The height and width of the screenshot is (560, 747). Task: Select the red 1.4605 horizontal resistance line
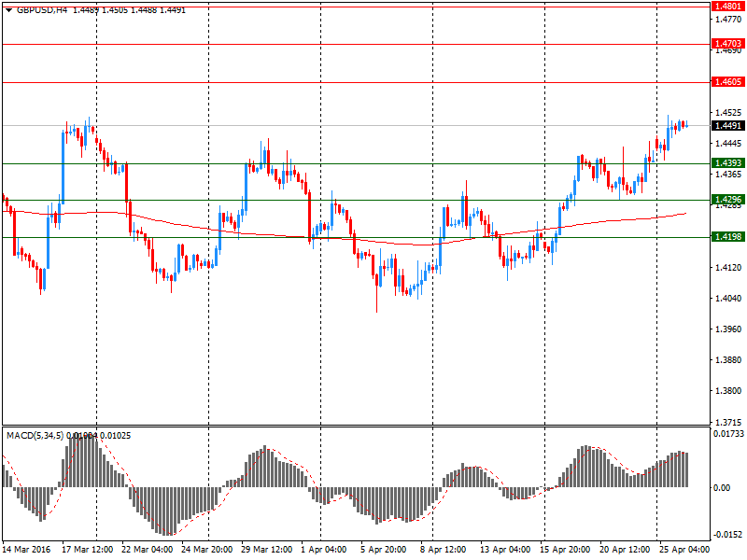(356, 82)
